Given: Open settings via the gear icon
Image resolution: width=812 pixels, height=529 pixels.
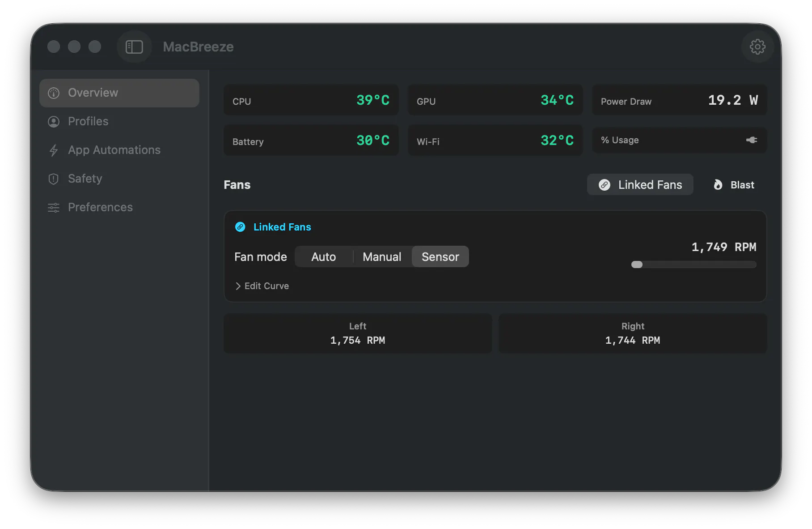Looking at the screenshot, I should (757, 47).
